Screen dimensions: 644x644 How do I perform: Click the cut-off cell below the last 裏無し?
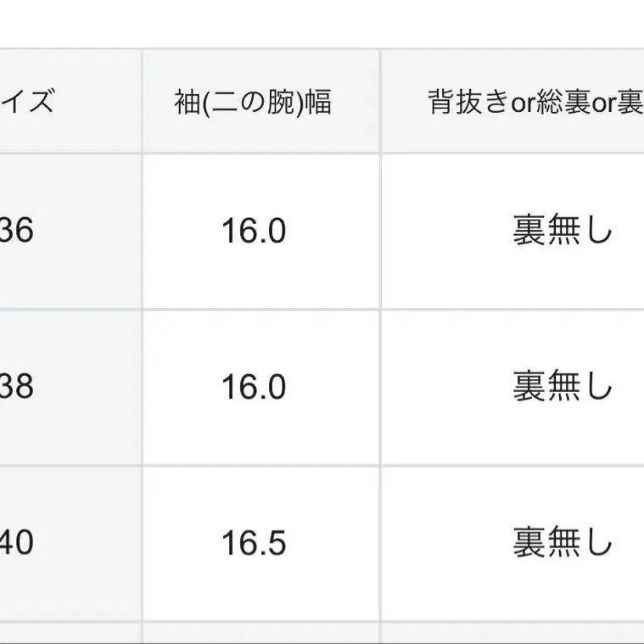513,634
